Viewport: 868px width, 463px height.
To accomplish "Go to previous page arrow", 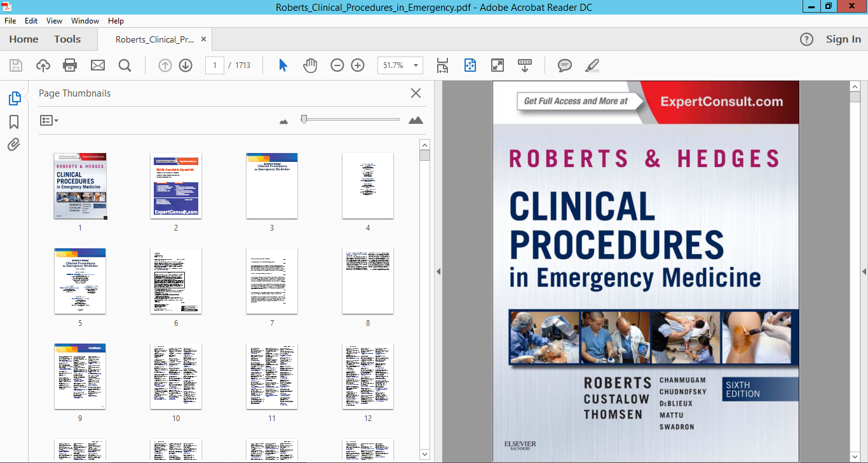I will 165,65.
